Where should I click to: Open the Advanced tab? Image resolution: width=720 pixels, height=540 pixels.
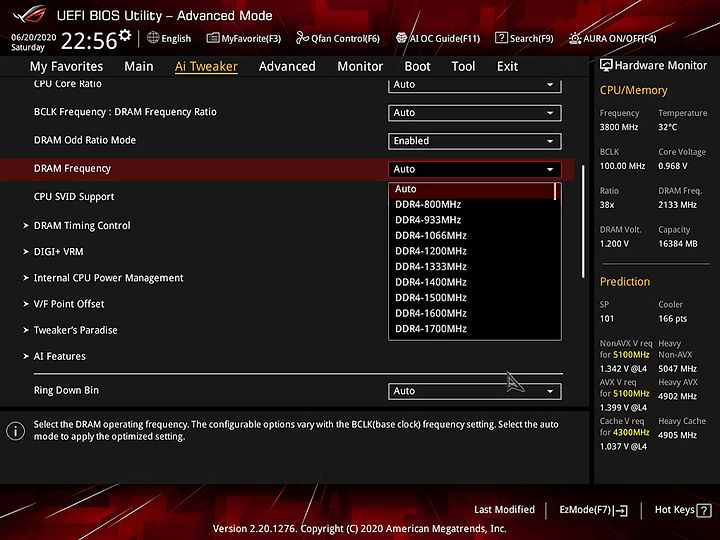point(287,67)
